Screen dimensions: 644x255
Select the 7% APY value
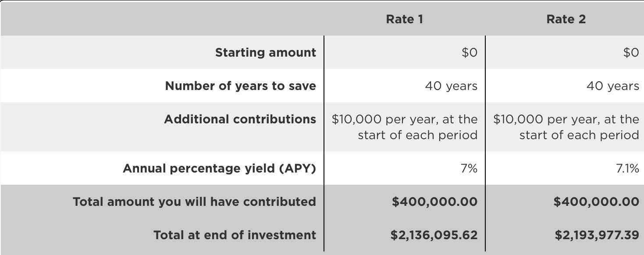469,169
